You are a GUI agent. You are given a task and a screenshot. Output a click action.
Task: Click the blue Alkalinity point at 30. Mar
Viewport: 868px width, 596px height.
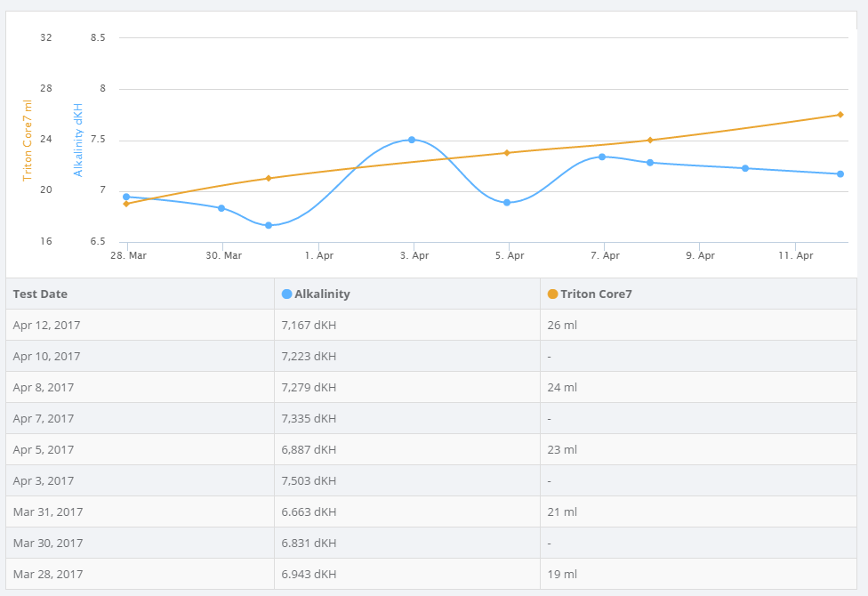tap(221, 208)
